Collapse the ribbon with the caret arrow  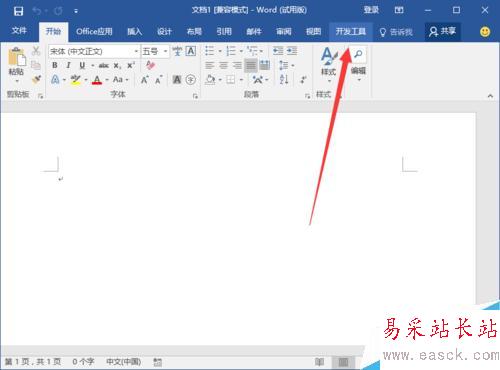click(490, 96)
